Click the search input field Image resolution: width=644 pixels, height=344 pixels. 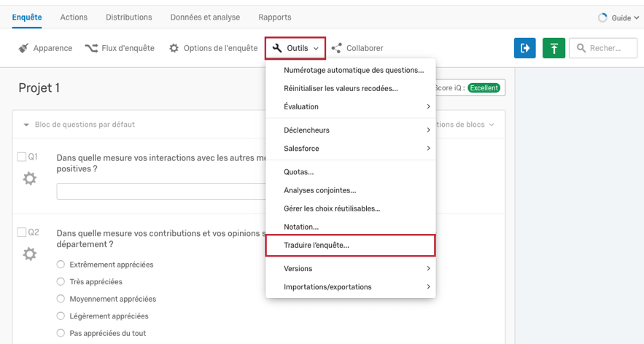pos(604,48)
